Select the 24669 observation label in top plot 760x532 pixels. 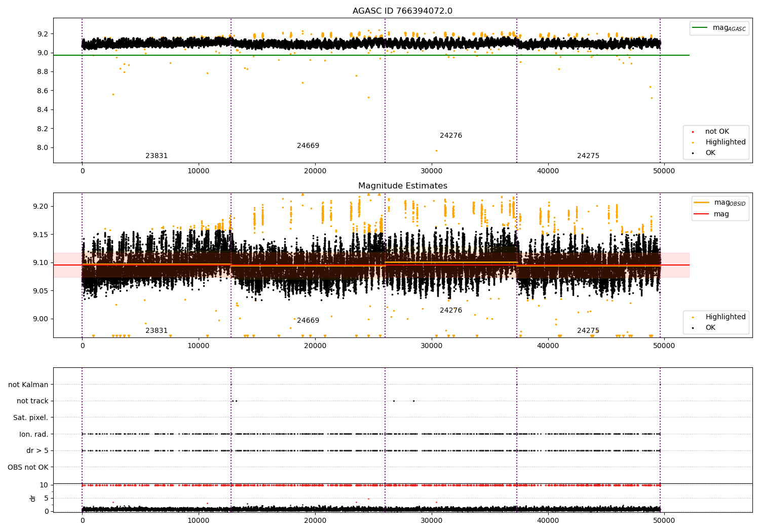[308, 146]
